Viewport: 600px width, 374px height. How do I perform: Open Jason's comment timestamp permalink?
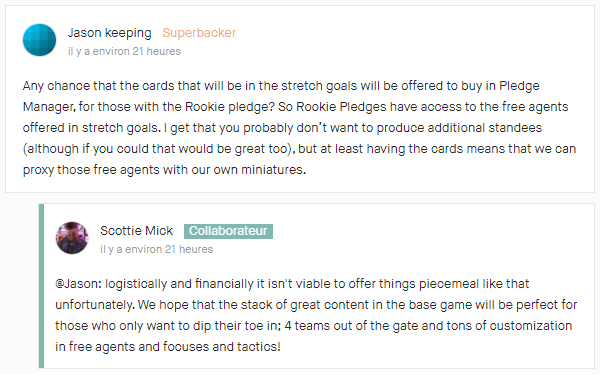coord(124,51)
